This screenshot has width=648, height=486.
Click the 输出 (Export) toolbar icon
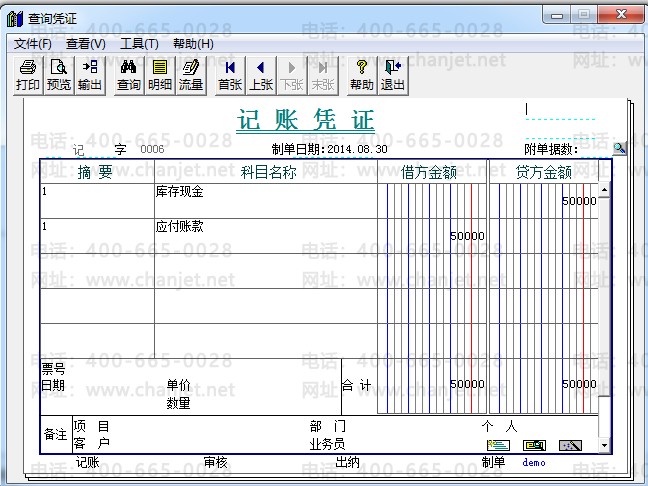tap(90, 75)
